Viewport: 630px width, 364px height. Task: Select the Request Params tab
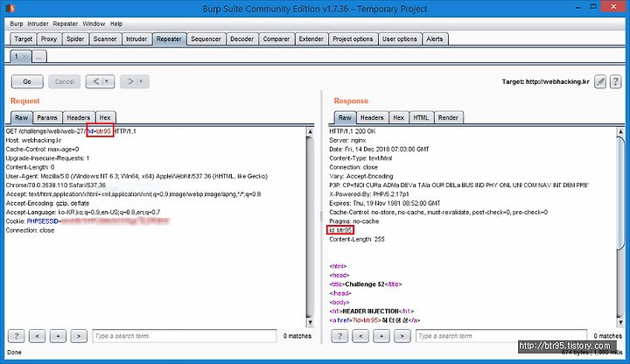[x=47, y=118]
